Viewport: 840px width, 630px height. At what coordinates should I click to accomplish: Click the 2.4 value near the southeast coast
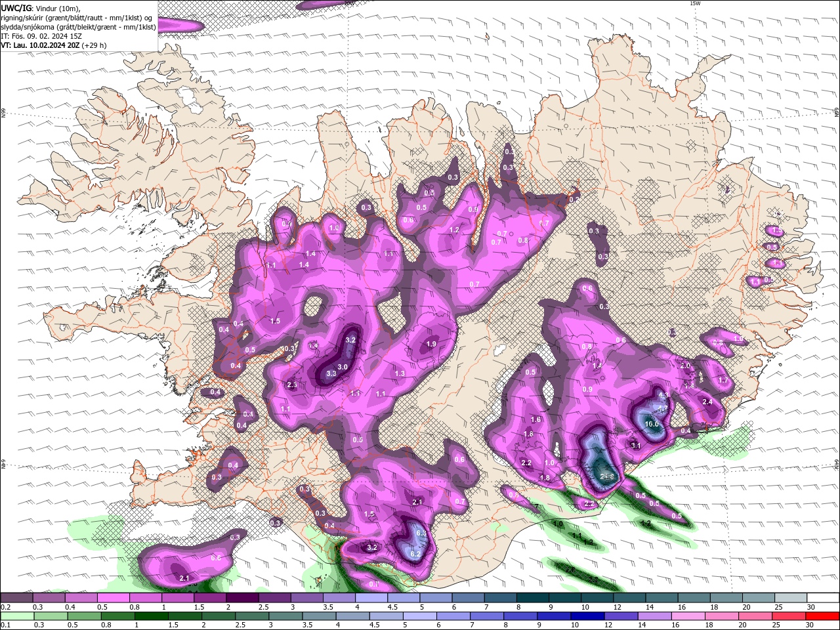707,402
